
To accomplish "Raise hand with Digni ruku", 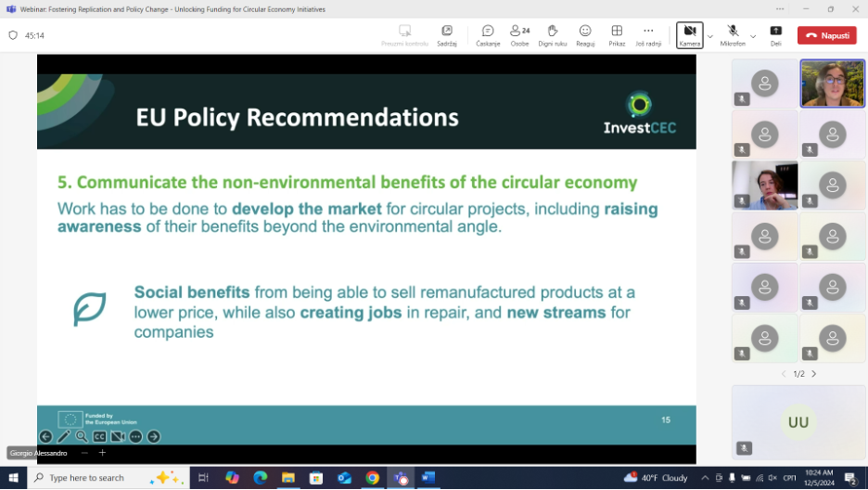I will [553, 34].
